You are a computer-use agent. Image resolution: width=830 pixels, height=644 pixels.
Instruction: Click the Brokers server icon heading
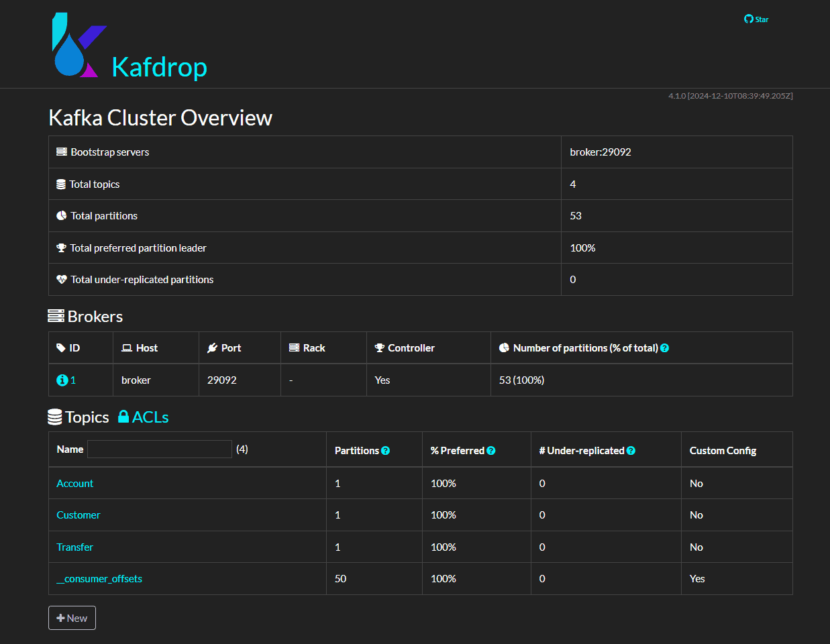(x=56, y=316)
